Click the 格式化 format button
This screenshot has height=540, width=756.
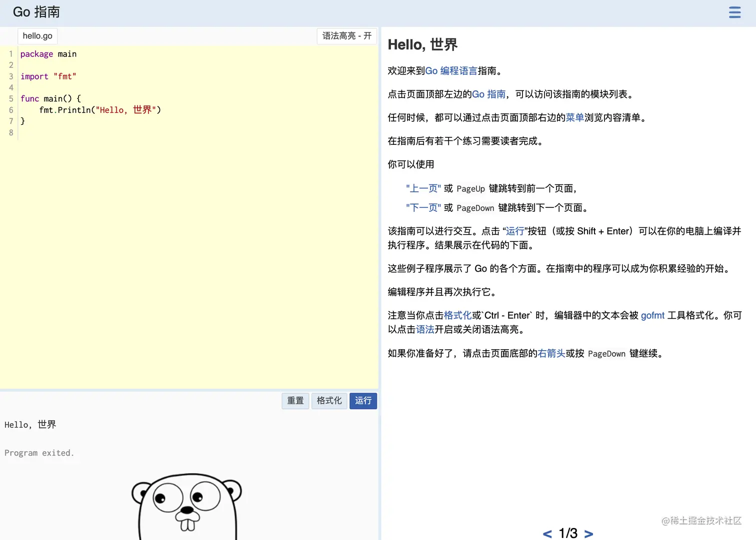click(x=329, y=401)
